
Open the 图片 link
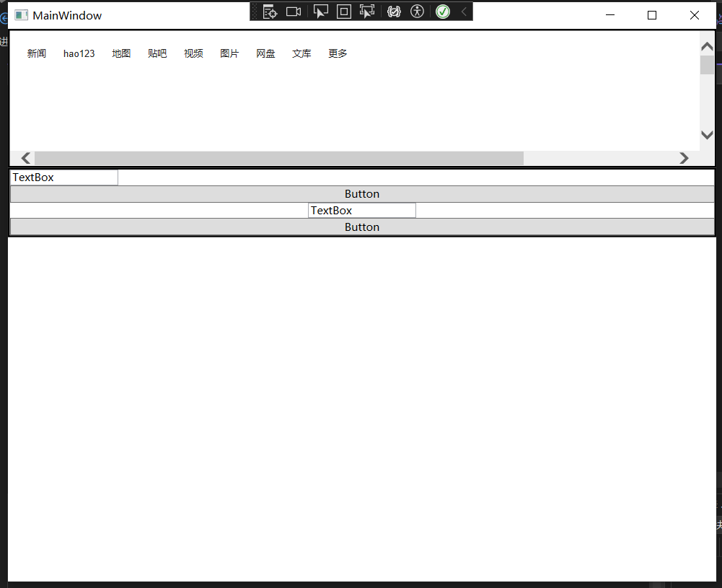point(229,53)
